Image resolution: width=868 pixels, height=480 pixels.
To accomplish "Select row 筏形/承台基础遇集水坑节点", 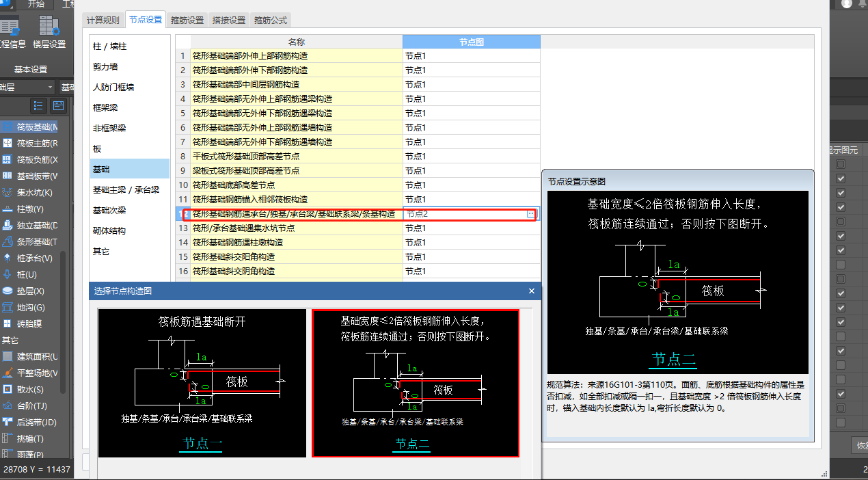I will [x=297, y=228].
